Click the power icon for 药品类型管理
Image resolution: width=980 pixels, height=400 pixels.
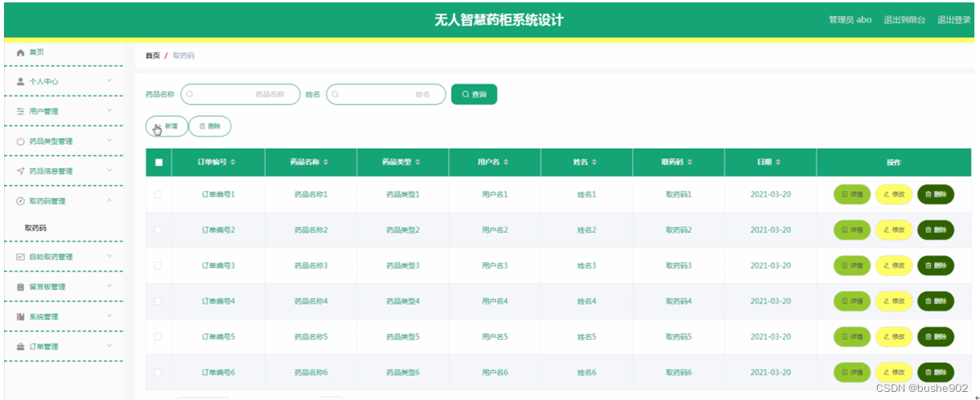tap(21, 141)
